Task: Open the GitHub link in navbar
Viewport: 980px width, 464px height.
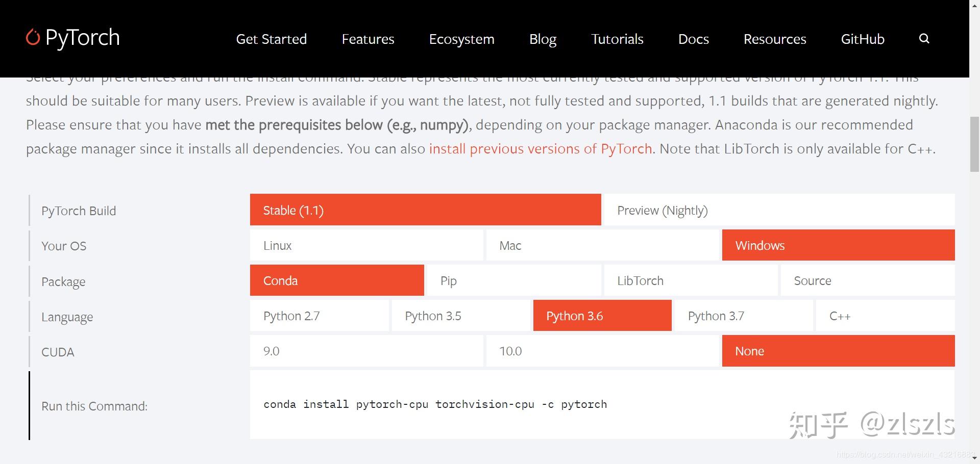Action: pyautogui.click(x=862, y=39)
